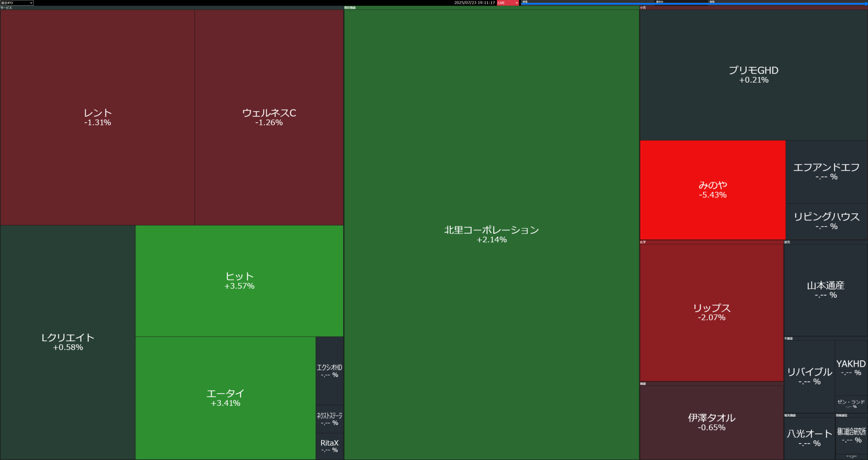Select the ネクストステージ tile

[330, 419]
